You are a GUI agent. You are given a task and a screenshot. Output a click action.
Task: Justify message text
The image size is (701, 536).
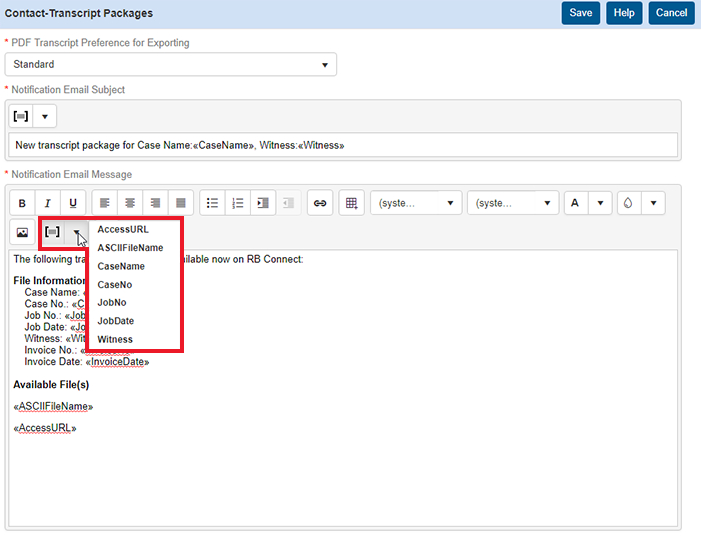(181, 203)
